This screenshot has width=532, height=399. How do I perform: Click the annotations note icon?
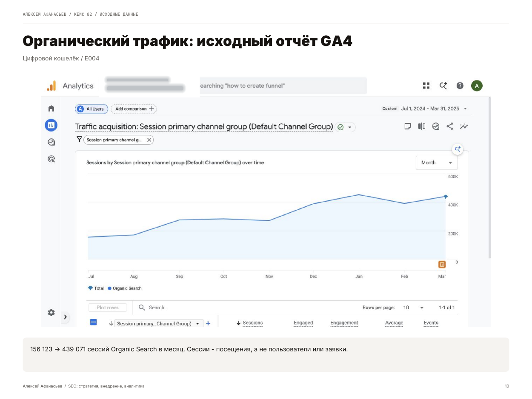click(408, 126)
